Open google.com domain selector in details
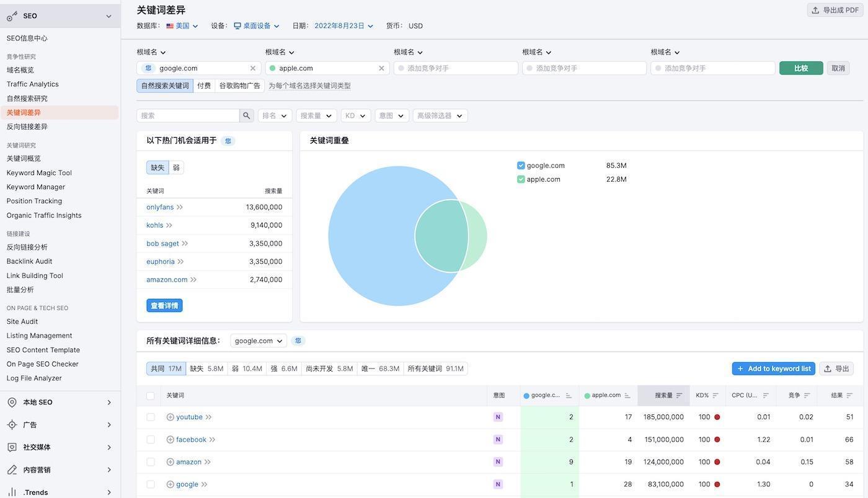868x498 pixels. [x=259, y=340]
